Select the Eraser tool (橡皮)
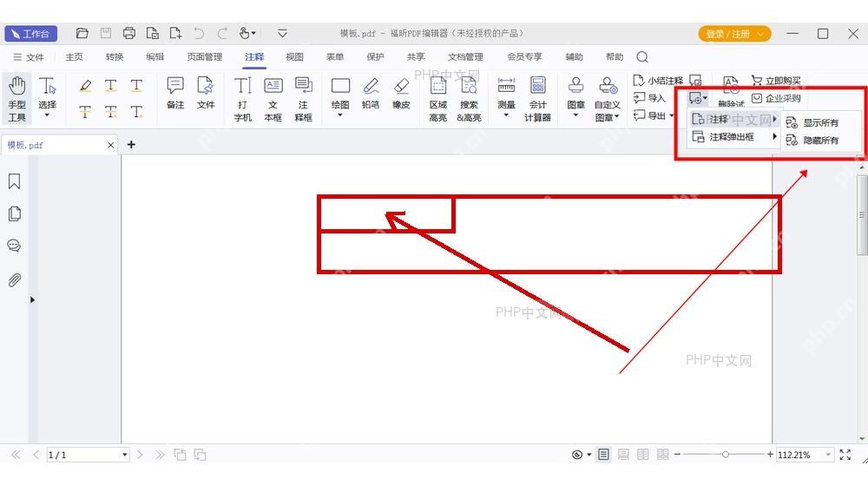Image resolution: width=868 pixels, height=486 pixels. (x=401, y=93)
